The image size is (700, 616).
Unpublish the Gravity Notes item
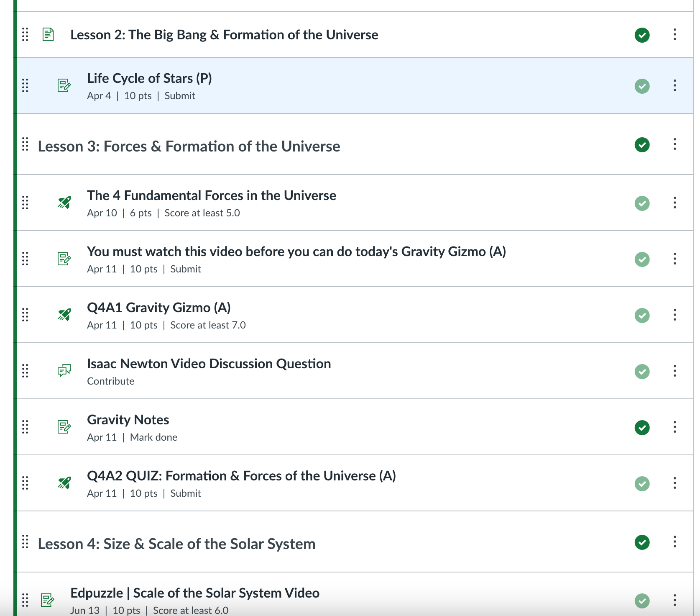tap(642, 428)
